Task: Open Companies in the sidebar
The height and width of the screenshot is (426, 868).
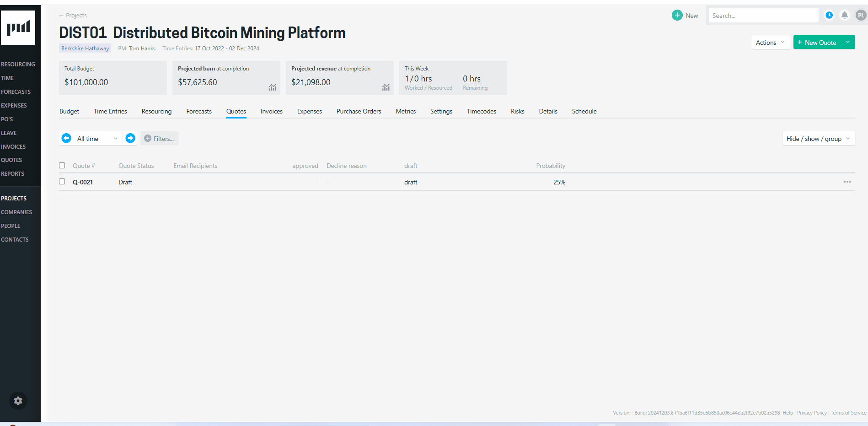Action: click(16, 212)
